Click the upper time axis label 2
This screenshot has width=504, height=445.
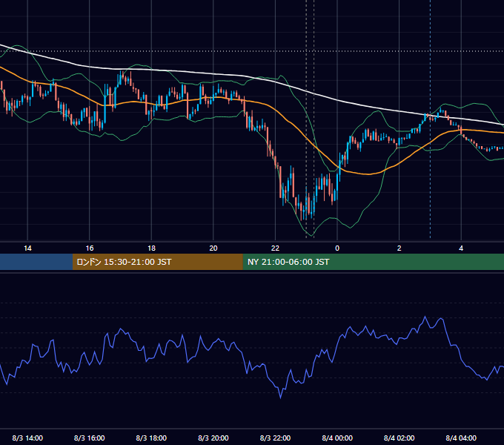click(399, 248)
